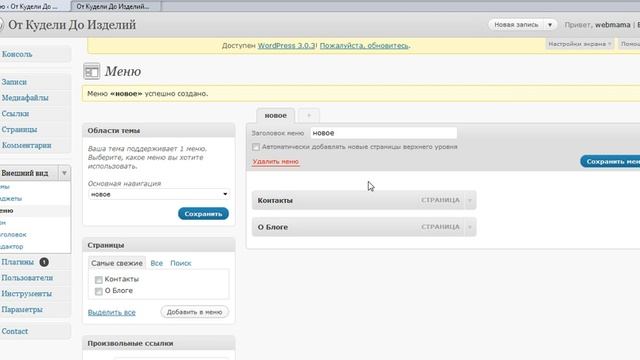The height and width of the screenshot is (360, 640).
Task: Open Параметры in the sidebar
Action: (x=22, y=310)
